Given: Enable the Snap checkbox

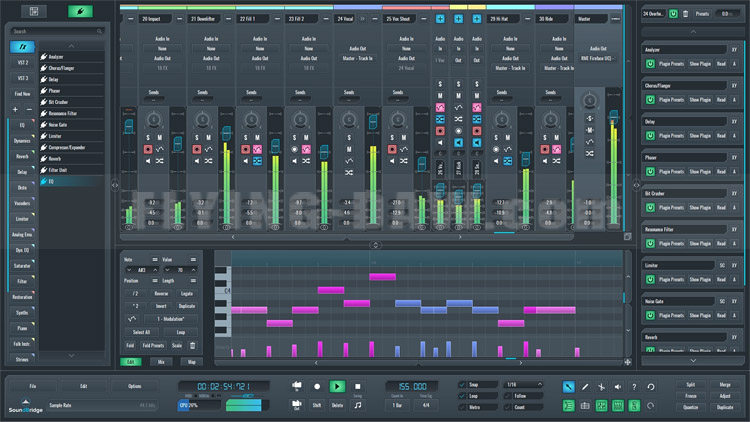Looking at the screenshot, I should click(x=462, y=385).
